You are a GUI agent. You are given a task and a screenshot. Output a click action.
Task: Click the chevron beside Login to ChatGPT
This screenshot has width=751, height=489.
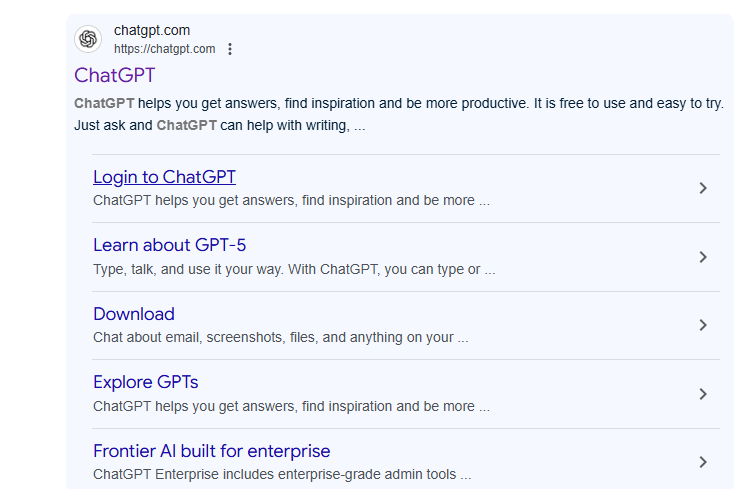coord(703,188)
